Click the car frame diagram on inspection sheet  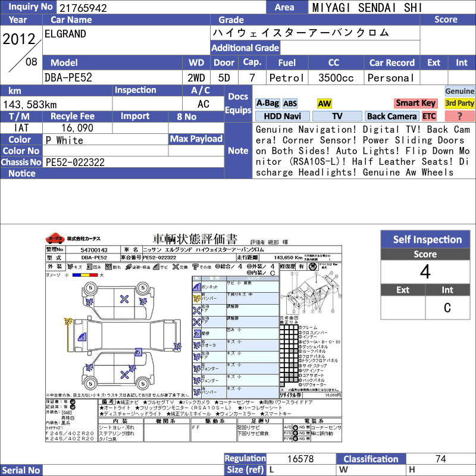[311, 292]
